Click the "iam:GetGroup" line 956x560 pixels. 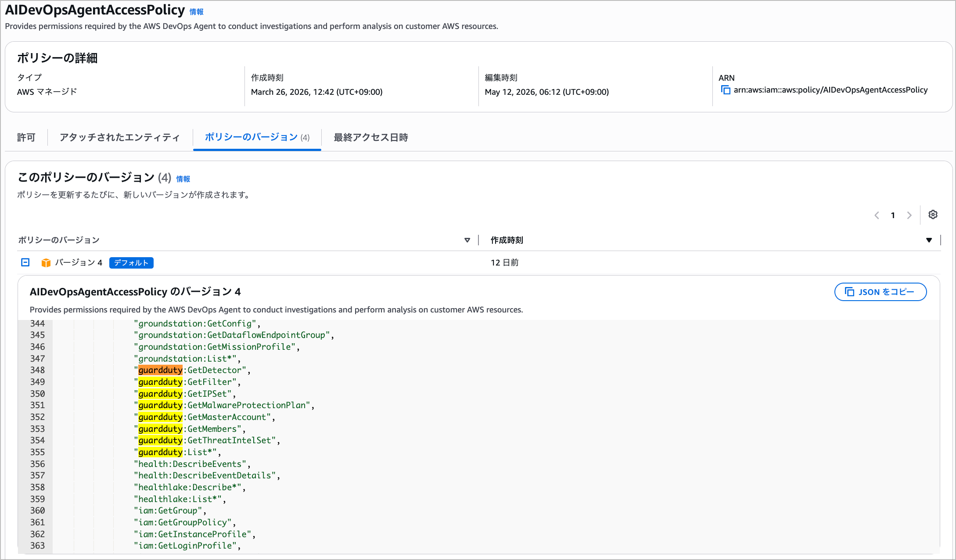click(x=170, y=510)
